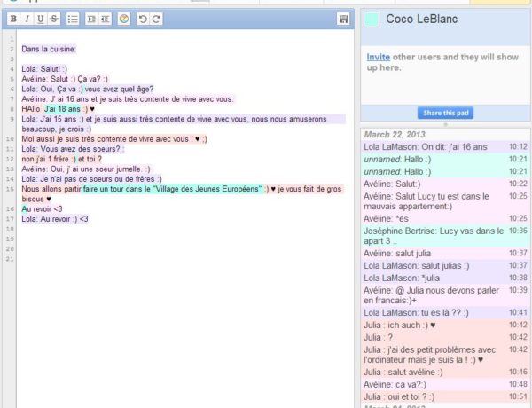Undo the last edit

[142, 19]
